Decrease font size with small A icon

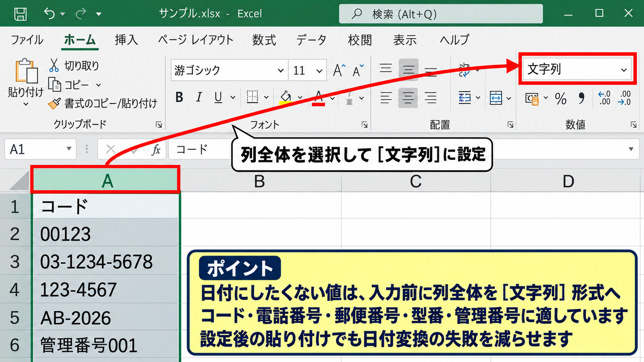coord(358,70)
